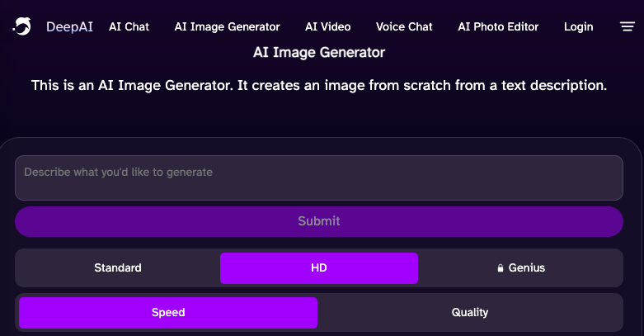
Task: Select AI Image Generator in navigation bar
Action: click(x=227, y=26)
